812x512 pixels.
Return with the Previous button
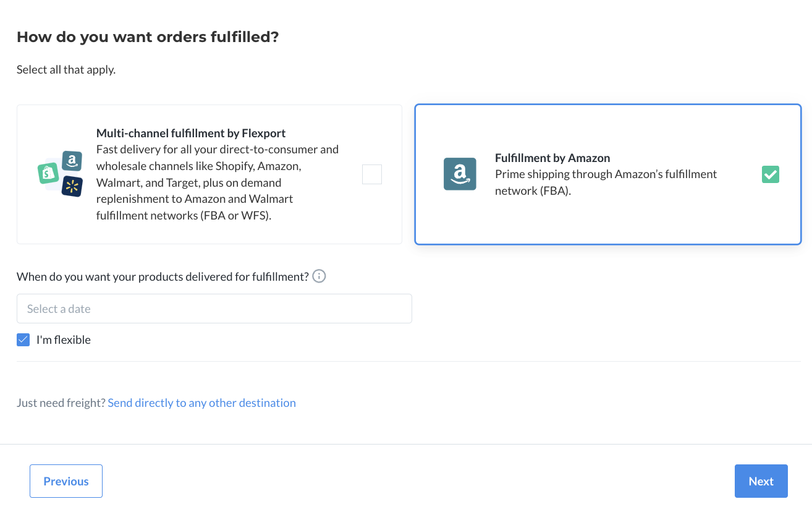(x=66, y=481)
